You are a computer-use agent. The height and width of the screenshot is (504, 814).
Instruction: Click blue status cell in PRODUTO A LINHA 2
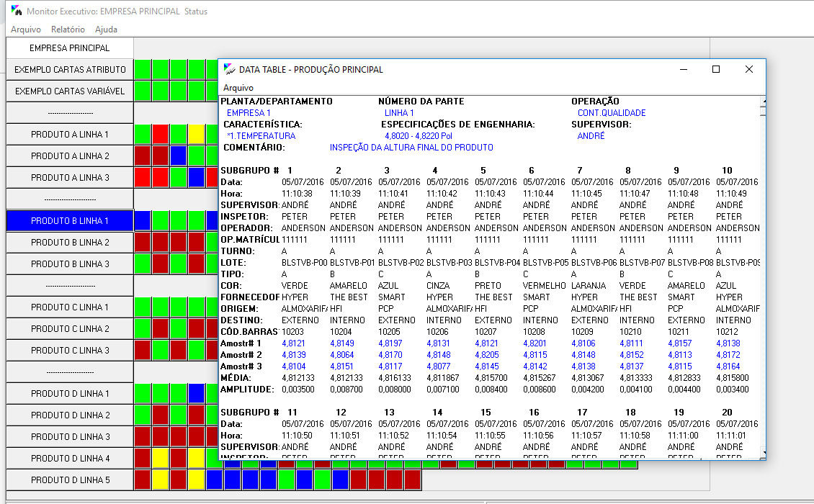pos(178,156)
